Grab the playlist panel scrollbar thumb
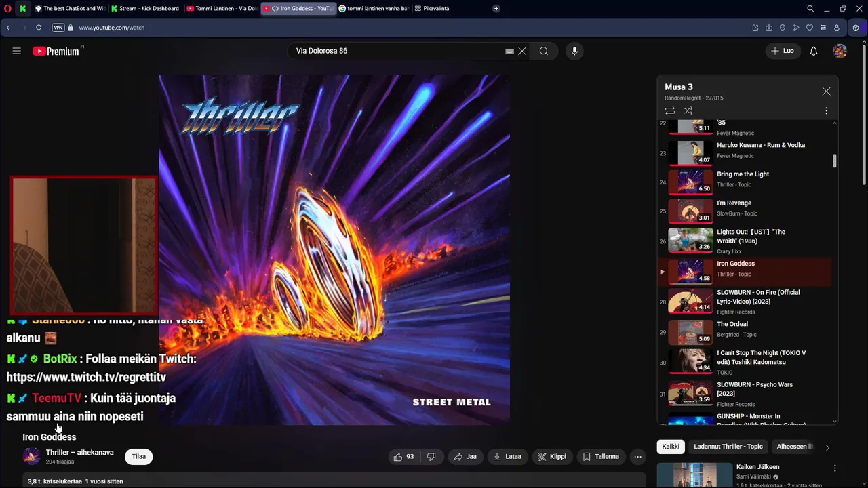868x488 pixels. click(835, 161)
